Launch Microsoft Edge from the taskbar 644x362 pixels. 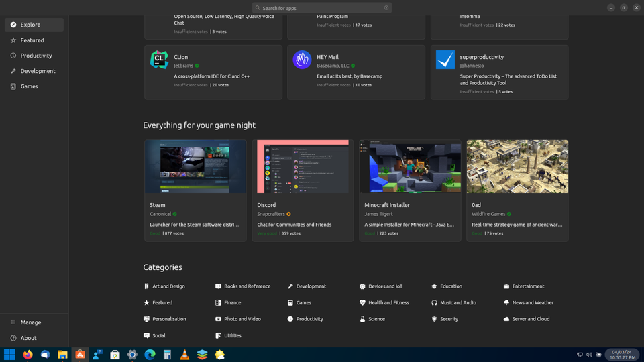150,355
